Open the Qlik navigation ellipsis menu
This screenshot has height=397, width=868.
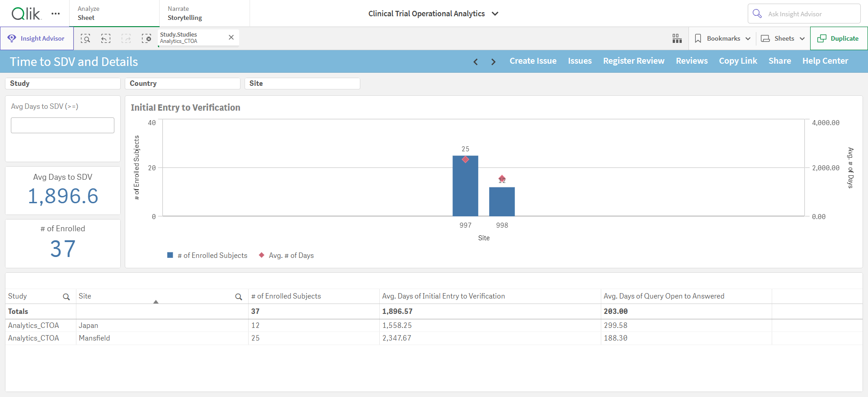[x=56, y=14]
